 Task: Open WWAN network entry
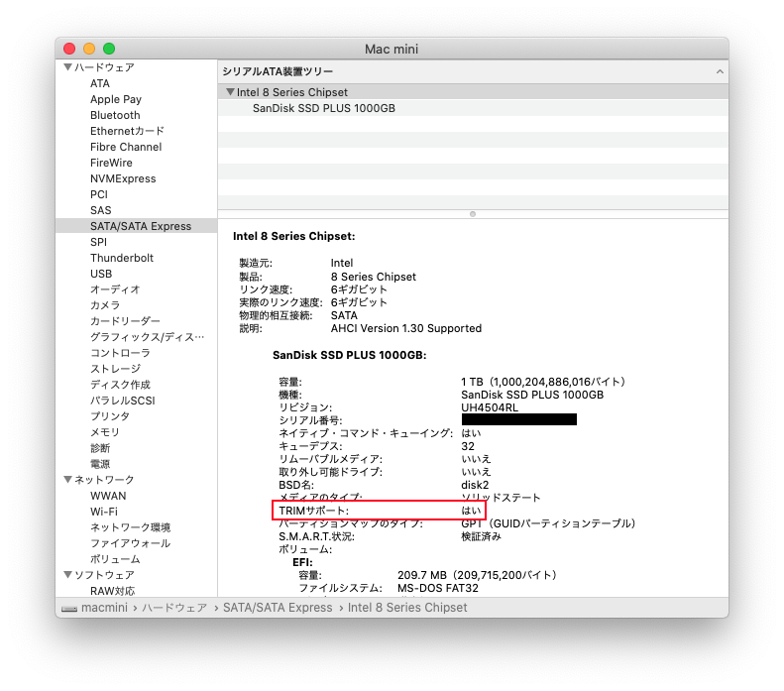pyautogui.click(x=108, y=496)
